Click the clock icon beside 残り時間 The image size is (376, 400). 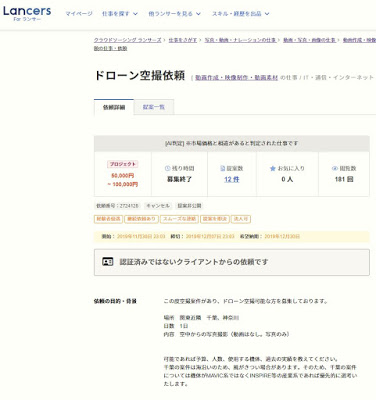click(168, 169)
